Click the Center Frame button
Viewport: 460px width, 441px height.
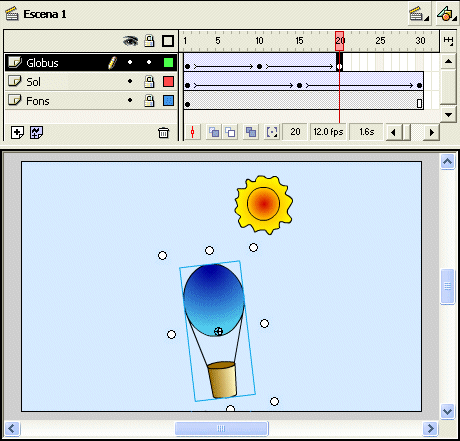pyautogui.click(x=192, y=132)
